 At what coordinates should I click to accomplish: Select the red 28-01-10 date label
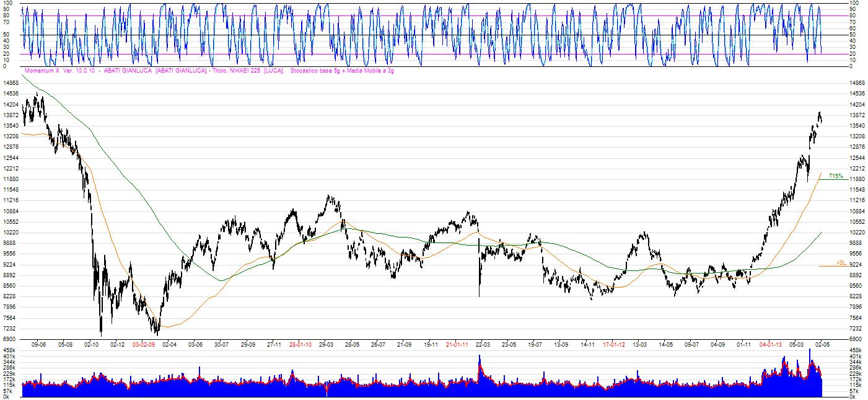[x=300, y=344]
